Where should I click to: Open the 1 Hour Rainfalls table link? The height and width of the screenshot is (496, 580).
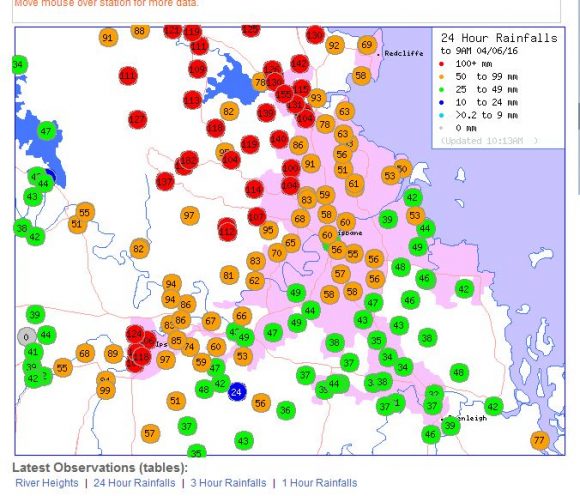coord(320,483)
